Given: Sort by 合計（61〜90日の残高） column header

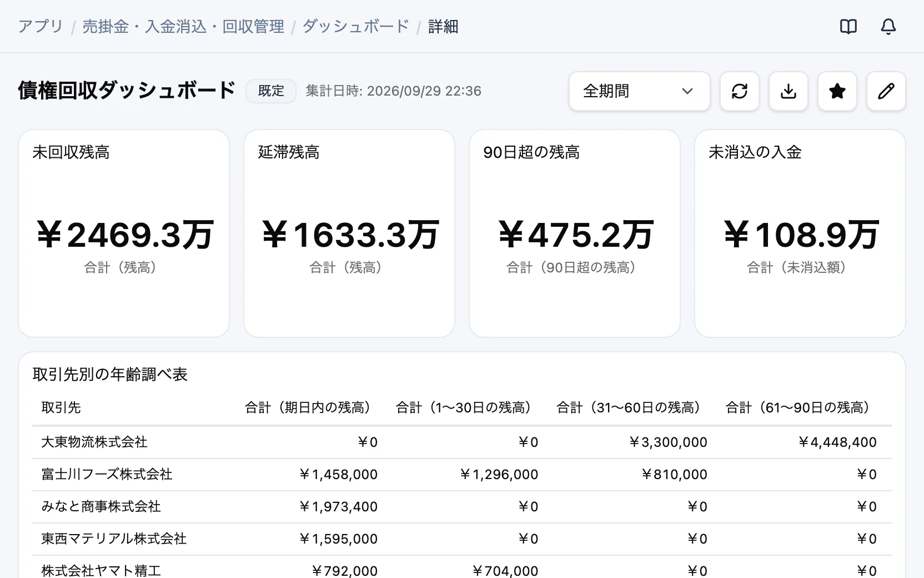Looking at the screenshot, I should [x=801, y=408].
